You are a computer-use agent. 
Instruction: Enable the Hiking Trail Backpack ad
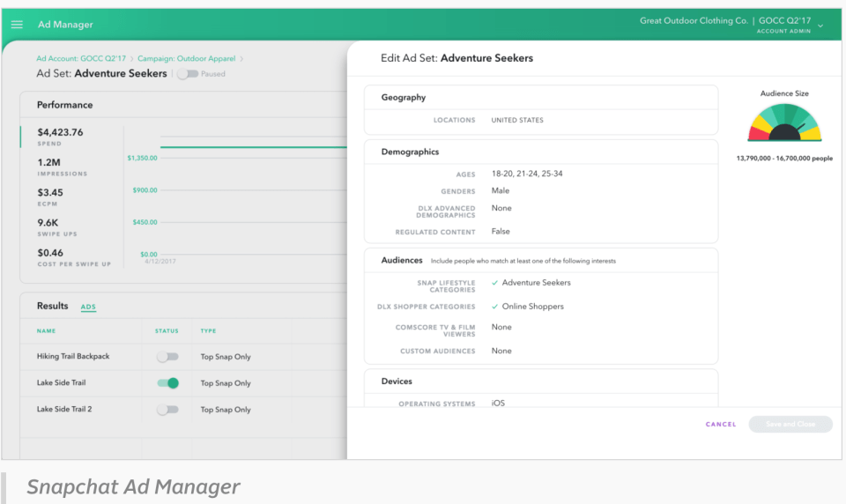(x=167, y=357)
